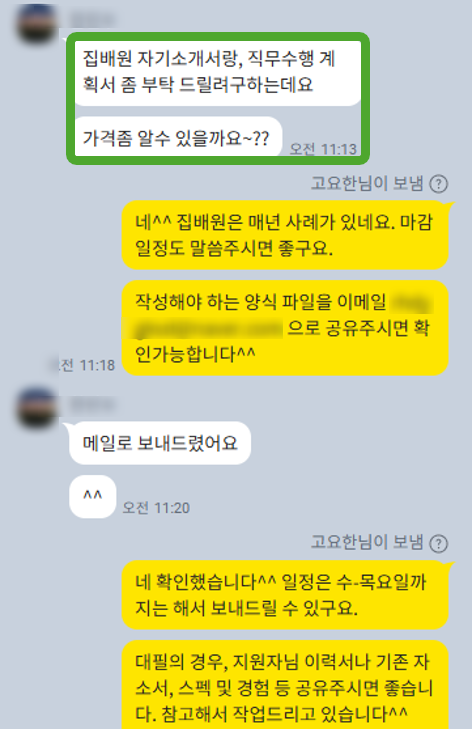This screenshot has height=729, width=472.
Task: Click the 오전 11:20 timestamp
Action: (156, 508)
